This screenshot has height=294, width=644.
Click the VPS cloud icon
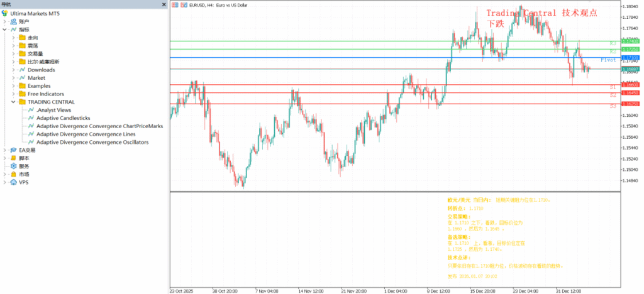[14, 182]
